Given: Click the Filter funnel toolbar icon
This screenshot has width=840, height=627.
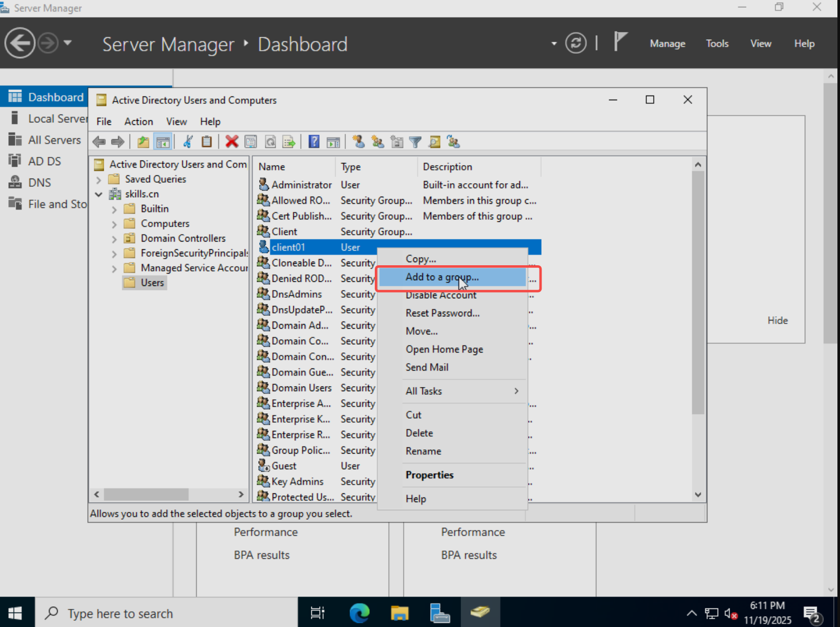Looking at the screenshot, I should 415,141.
